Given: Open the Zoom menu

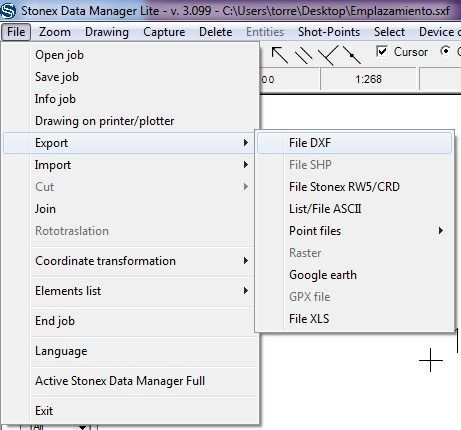Looking at the screenshot, I should click(x=55, y=32).
